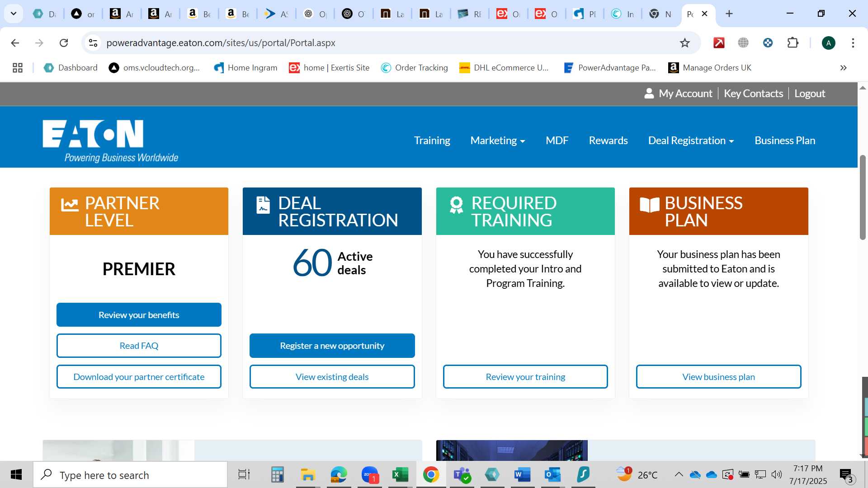This screenshot has height=488, width=868.
Task: Open the Business Plan menu item
Action: click(x=785, y=141)
